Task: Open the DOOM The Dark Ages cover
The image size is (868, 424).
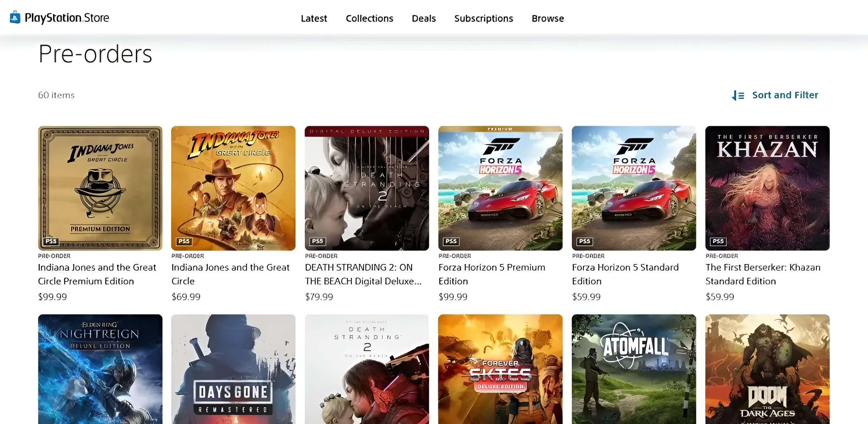Action: 767,369
